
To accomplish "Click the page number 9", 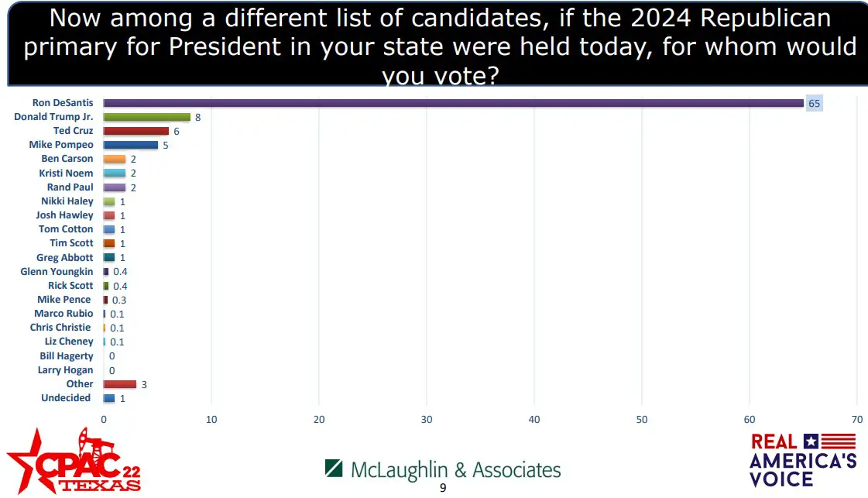I will pyautogui.click(x=443, y=488).
